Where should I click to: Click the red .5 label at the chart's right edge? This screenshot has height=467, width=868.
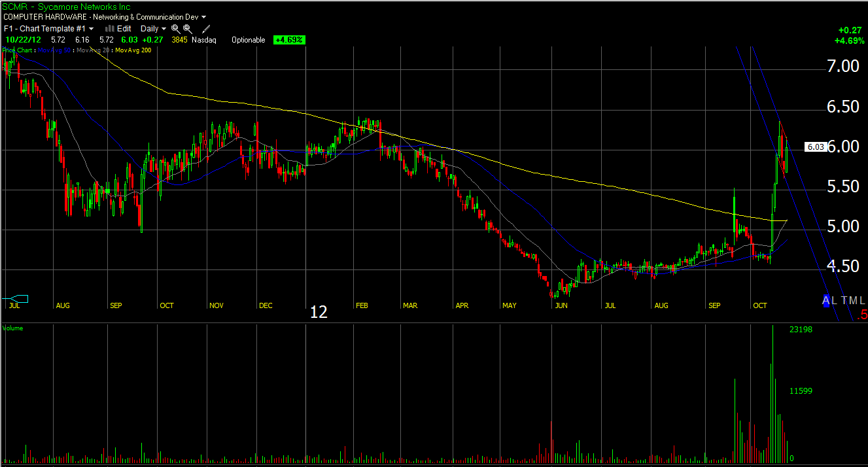862,315
